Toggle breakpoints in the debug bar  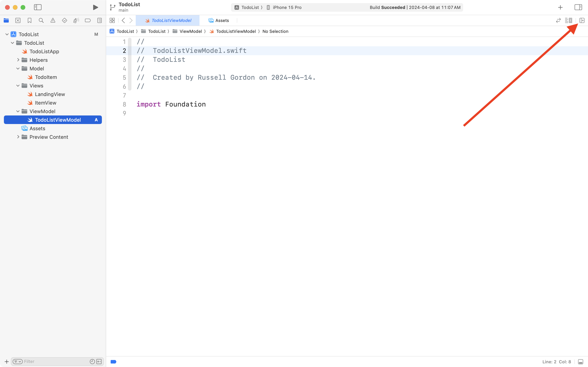tap(113, 361)
